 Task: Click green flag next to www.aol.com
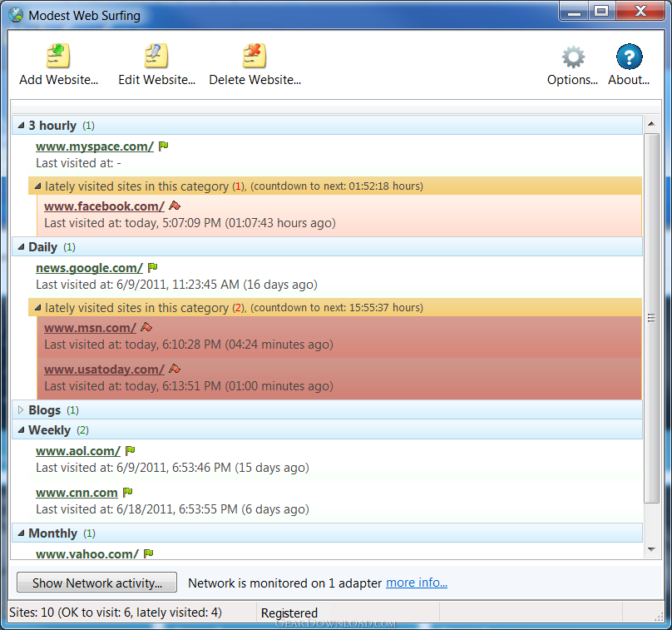click(131, 450)
